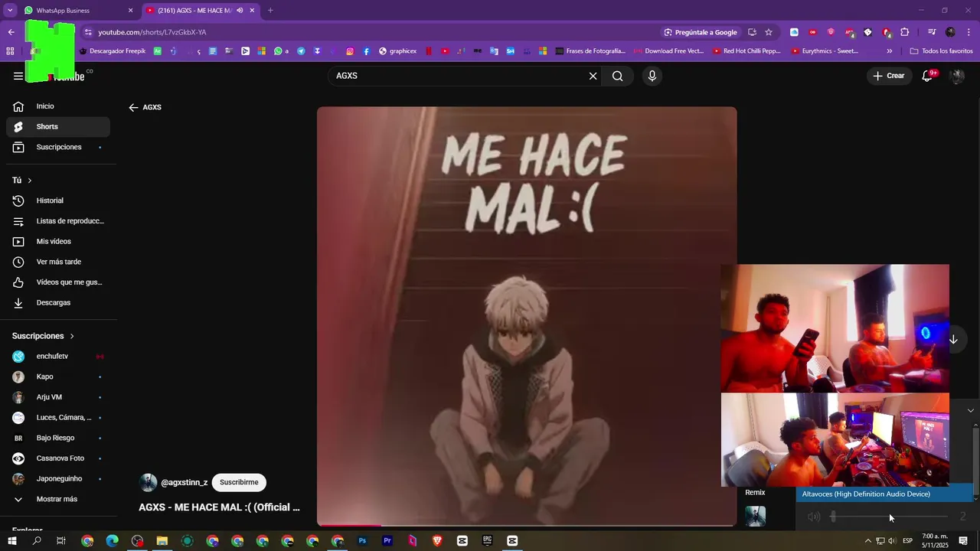Open the YouTube hamburger guide menu

coord(18,76)
